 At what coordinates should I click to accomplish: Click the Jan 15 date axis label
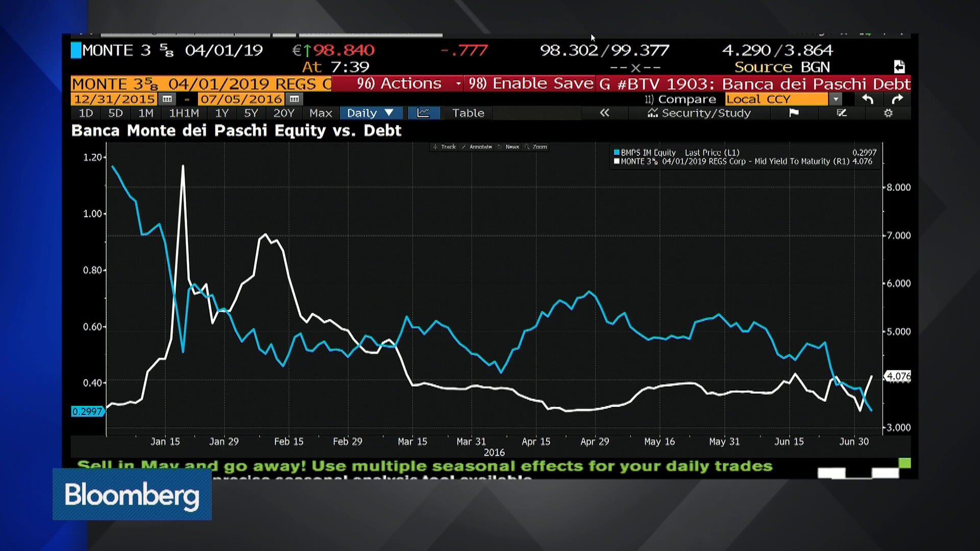pos(165,442)
